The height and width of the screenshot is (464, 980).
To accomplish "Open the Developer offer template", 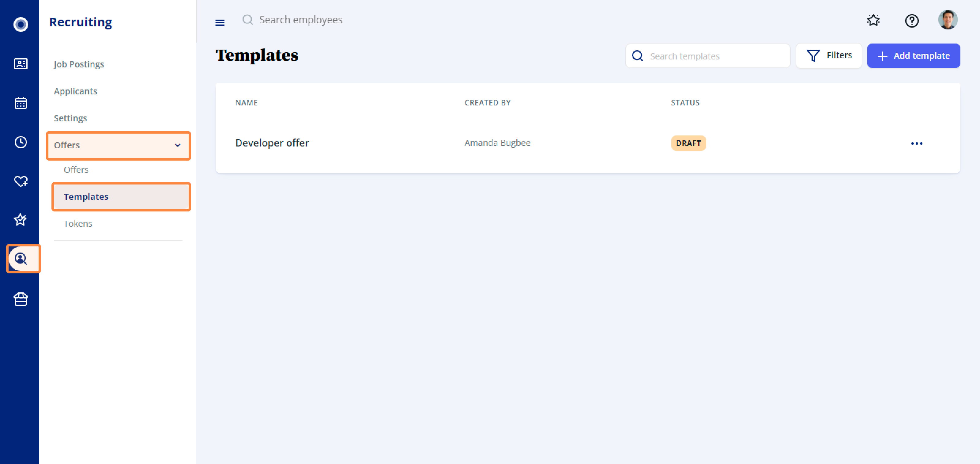I will point(272,143).
